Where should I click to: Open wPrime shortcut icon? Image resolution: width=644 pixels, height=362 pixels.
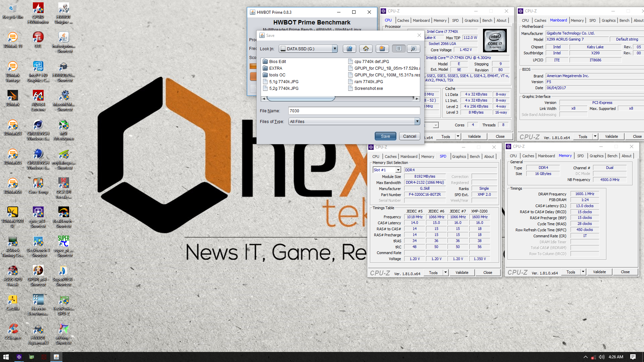[x=63, y=334]
